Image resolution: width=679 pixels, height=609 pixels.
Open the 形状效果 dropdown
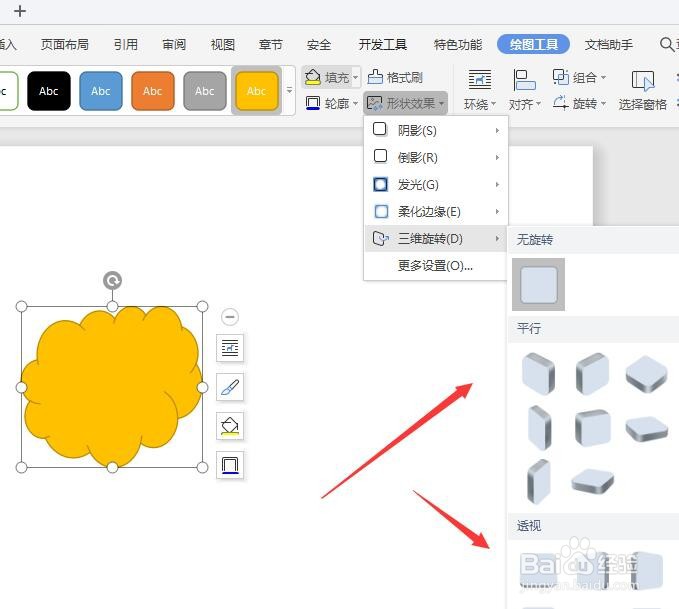click(405, 104)
